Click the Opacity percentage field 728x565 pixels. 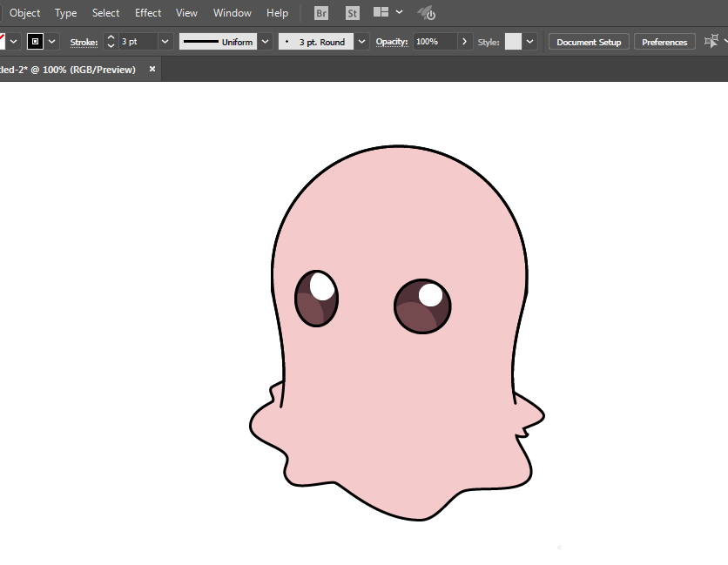[434, 42]
